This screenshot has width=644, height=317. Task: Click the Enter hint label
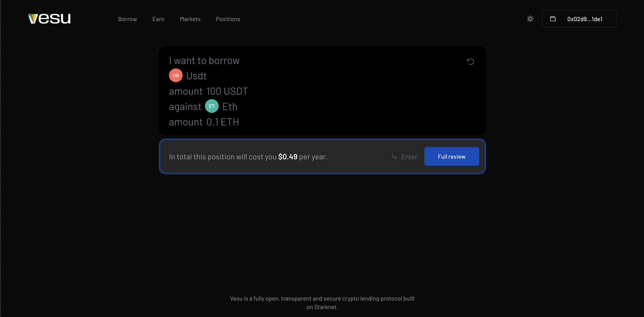click(409, 157)
